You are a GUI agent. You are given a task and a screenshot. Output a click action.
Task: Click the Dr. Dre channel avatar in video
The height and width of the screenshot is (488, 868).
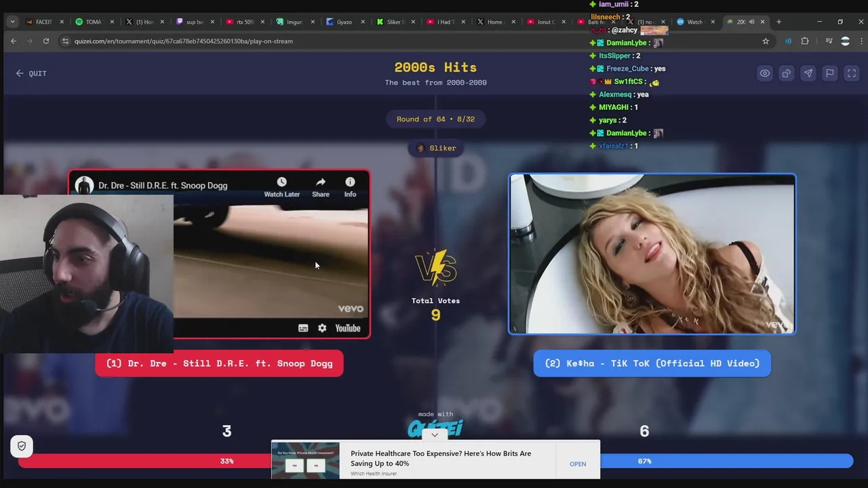[84, 186]
